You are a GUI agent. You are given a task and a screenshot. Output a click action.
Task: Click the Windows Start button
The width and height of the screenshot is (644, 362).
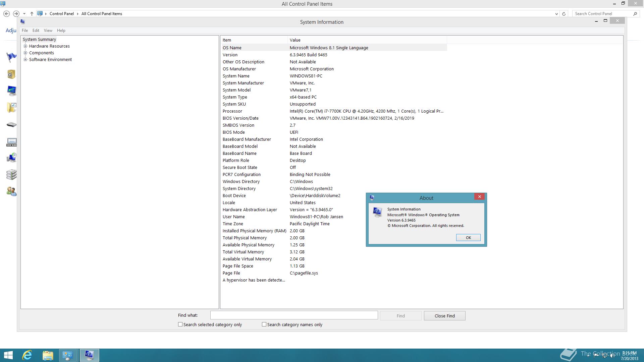pyautogui.click(x=8, y=355)
